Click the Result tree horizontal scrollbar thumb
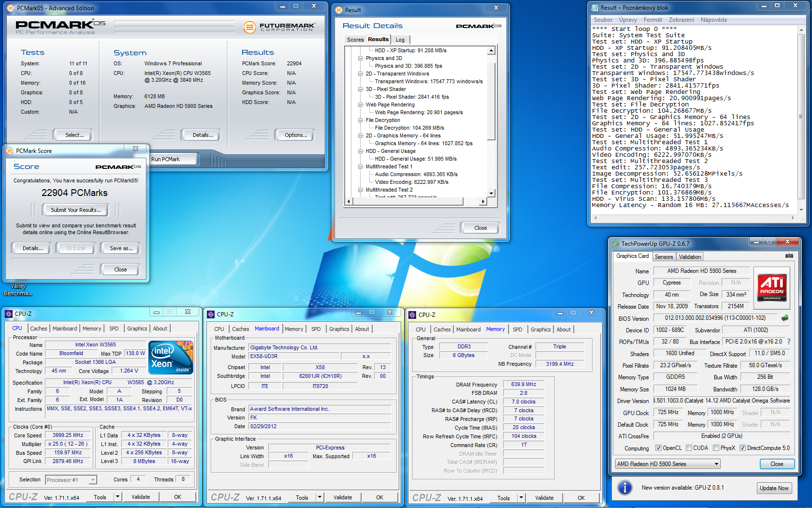The width and height of the screenshot is (812, 508). (408, 201)
